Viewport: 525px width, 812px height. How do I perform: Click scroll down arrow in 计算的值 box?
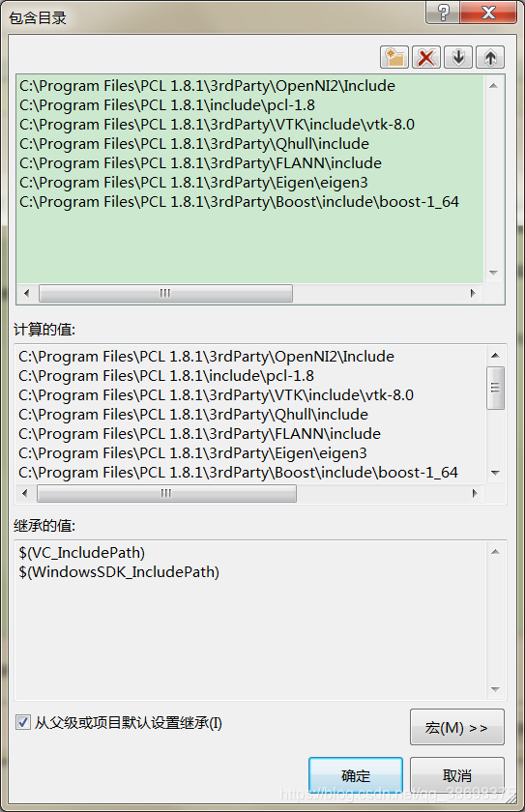tap(495, 473)
